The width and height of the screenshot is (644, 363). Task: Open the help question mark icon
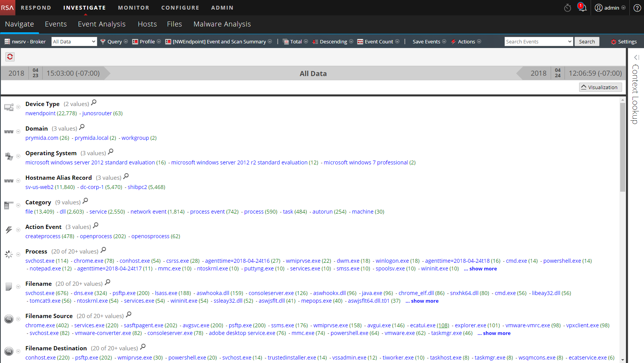point(637,8)
